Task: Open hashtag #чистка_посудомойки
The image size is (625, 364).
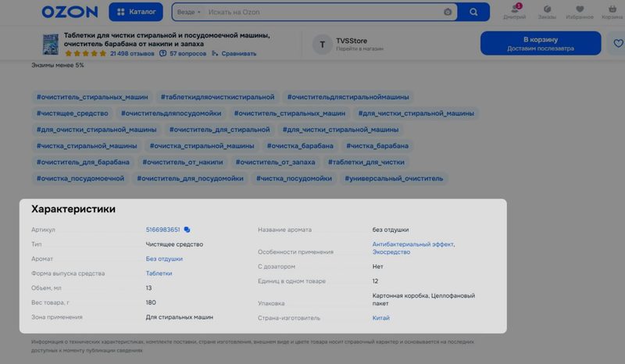Action: coord(294,179)
